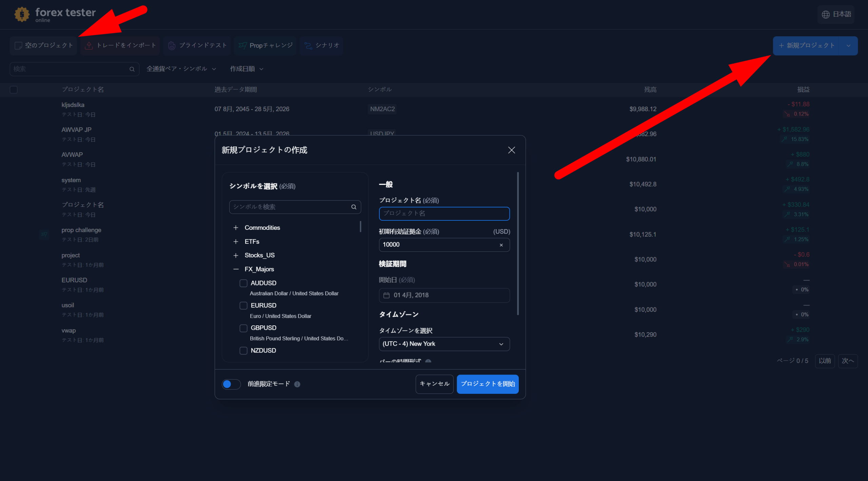Click the プロジェクトを開始 button

click(x=488, y=384)
